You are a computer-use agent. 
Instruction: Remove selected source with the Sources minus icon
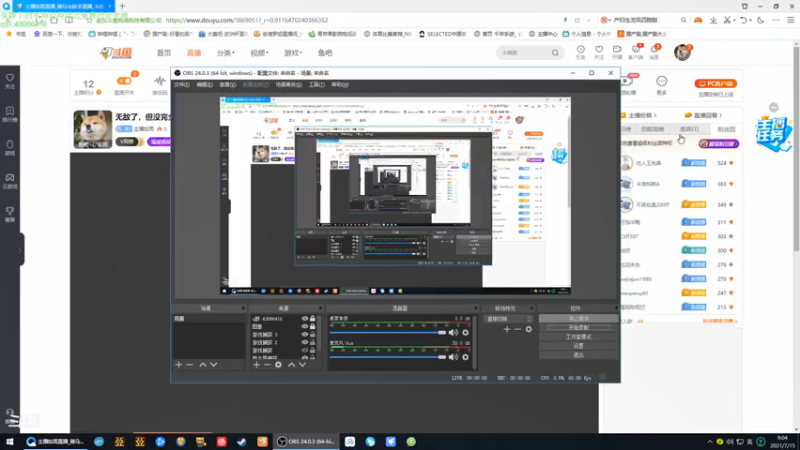tap(267, 365)
